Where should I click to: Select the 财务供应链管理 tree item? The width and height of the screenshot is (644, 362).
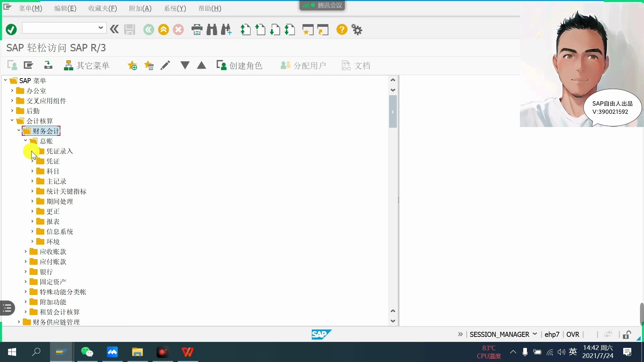56,322
